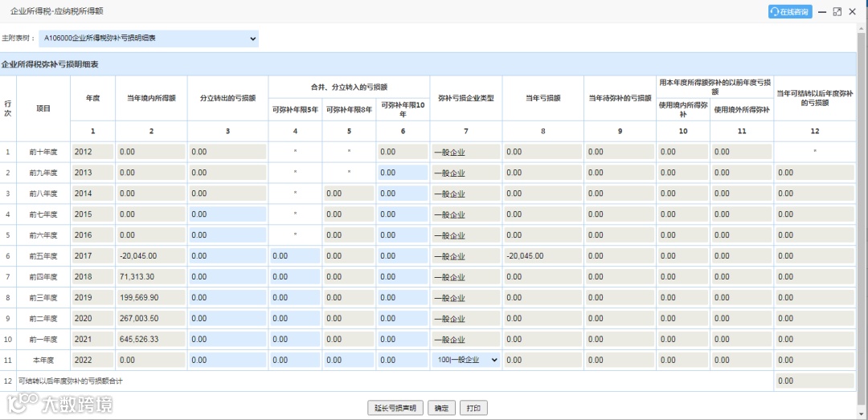This screenshot has height=420, width=868.
Task: Click the 可结转以后年度弥补的亏损额合计 row label
Action: pyautogui.click(x=70, y=381)
